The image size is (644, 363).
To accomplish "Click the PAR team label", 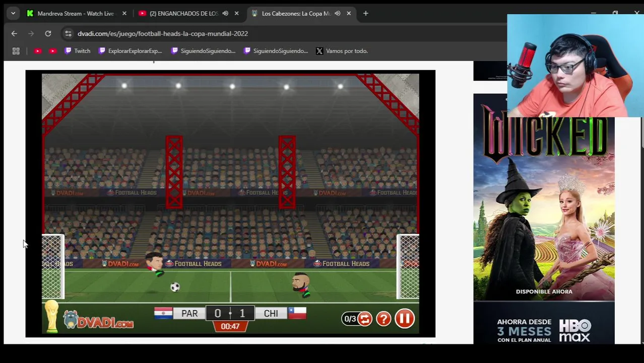I will 189,314.
